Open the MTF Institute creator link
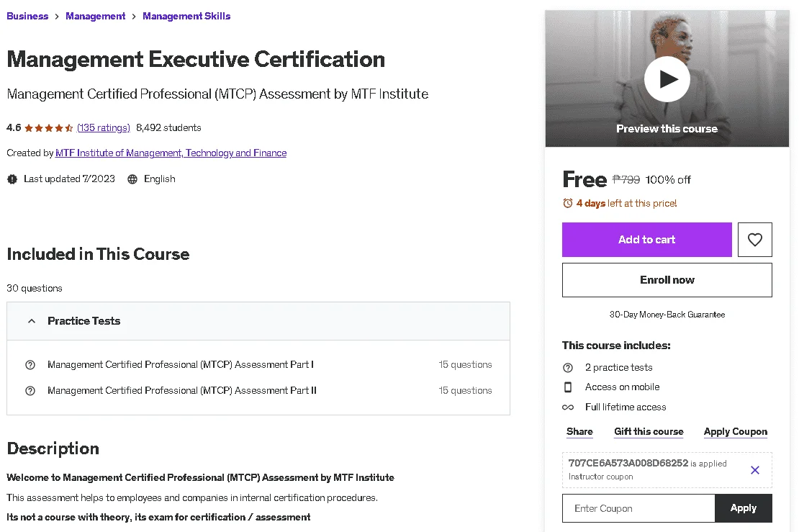The height and width of the screenshot is (532, 799). tap(171, 153)
